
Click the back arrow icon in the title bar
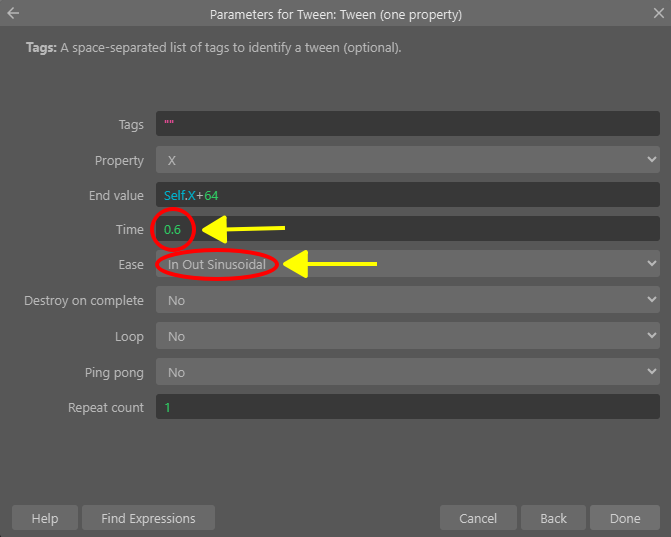(x=13, y=13)
